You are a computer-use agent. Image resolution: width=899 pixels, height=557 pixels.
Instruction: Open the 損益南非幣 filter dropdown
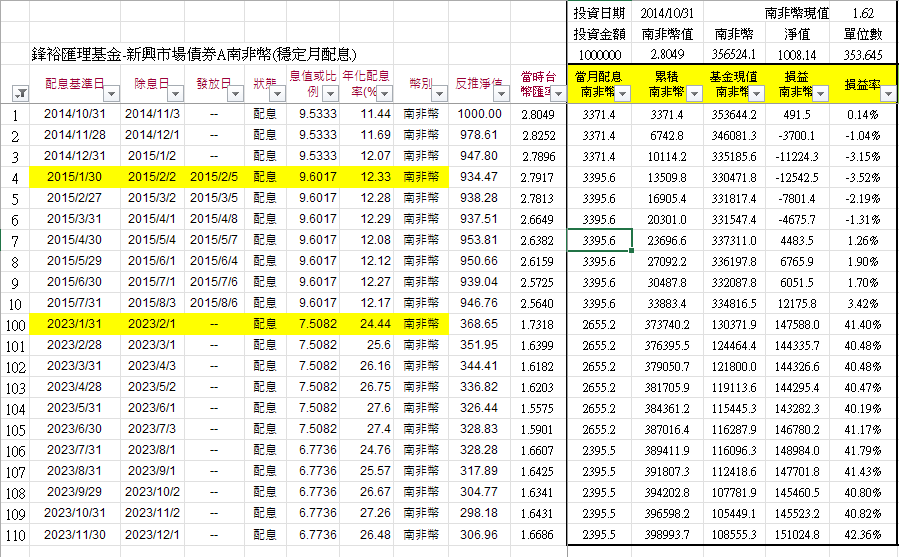pyautogui.click(x=821, y=93)
